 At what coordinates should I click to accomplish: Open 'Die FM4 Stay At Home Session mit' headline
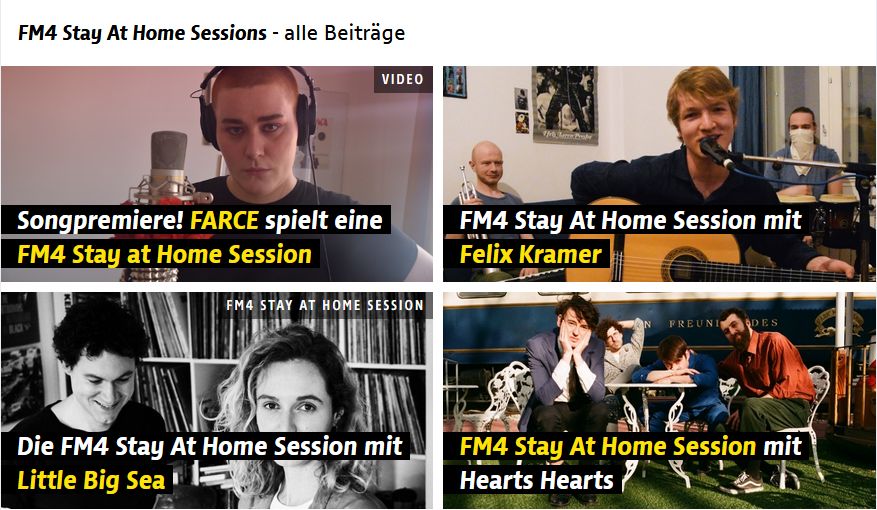210,446
